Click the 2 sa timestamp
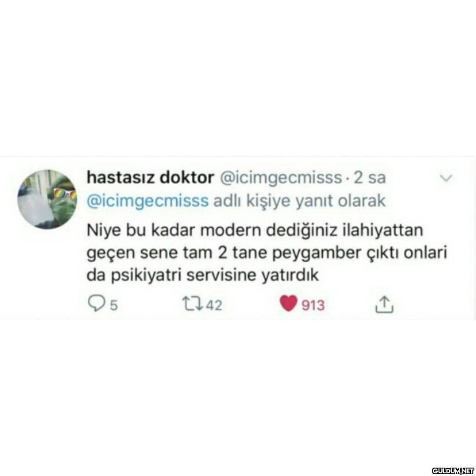Screen dimensions: 476x476 pos(369,178)
